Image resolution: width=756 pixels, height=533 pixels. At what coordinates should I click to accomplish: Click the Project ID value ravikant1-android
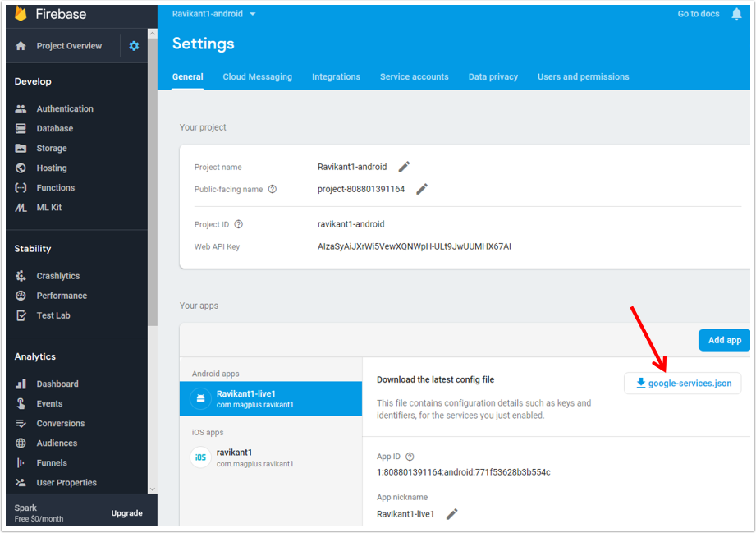pyautogui.click(x=351, y=224)
